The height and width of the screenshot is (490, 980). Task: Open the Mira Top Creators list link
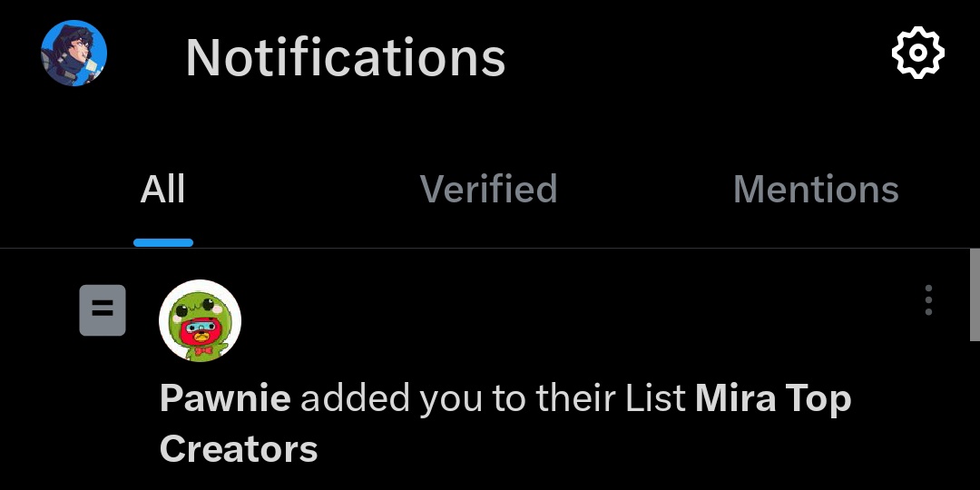tap(772, 398)
